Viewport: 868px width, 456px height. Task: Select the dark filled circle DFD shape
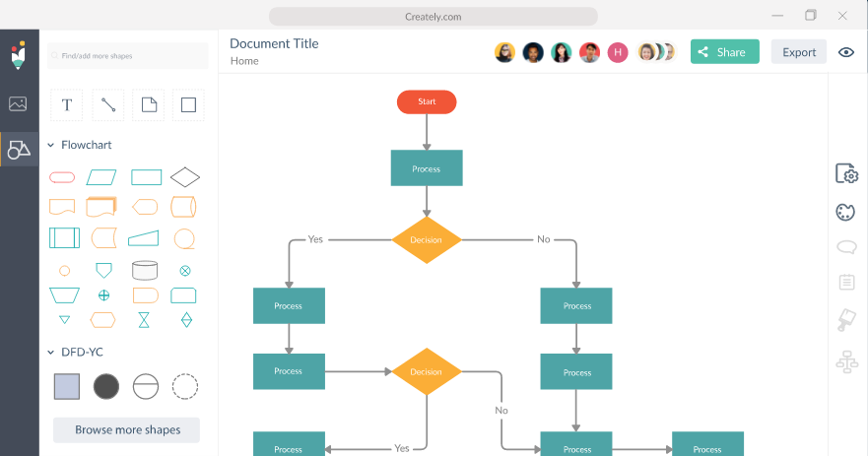(x=105, y=386)
